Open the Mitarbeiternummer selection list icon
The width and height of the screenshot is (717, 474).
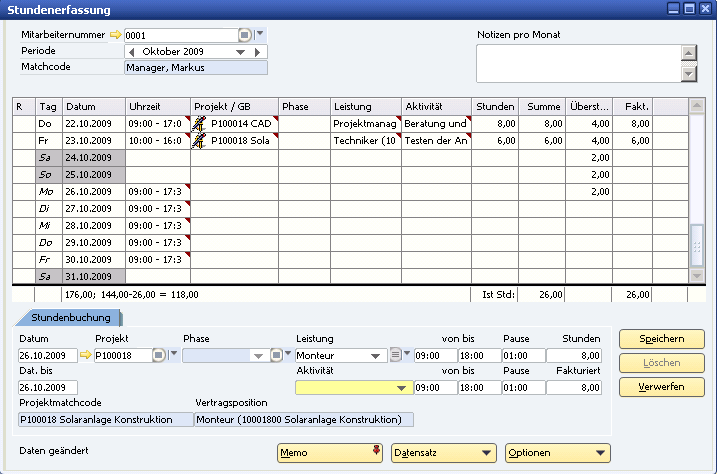click(246, 35)
